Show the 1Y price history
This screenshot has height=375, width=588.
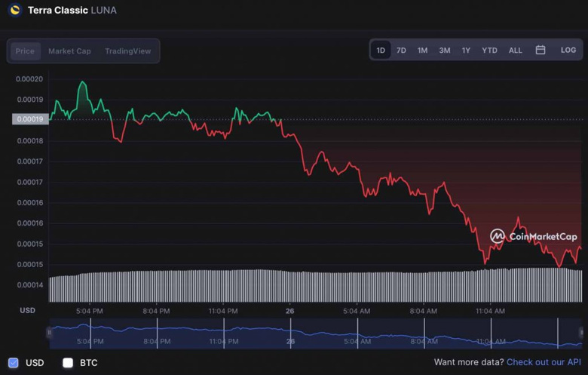(x=466, y=51)
